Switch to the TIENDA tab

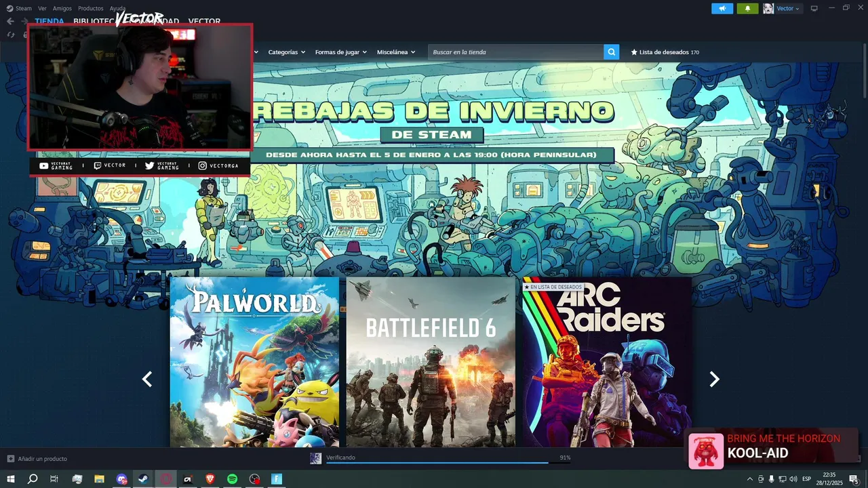pyautogui.click(x=50, y=22)
